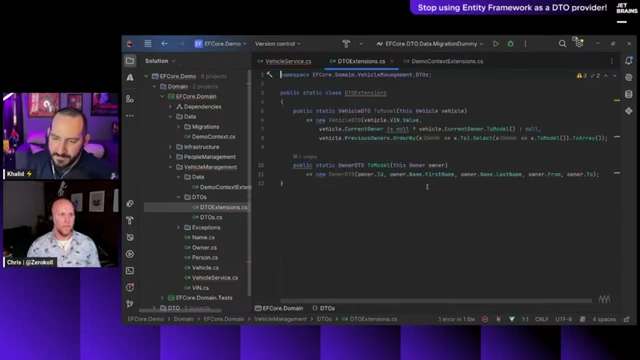Click CRLF line separator in status bar
The height and width of the screenshot is (360, 640).
click(x=542, y=319)
